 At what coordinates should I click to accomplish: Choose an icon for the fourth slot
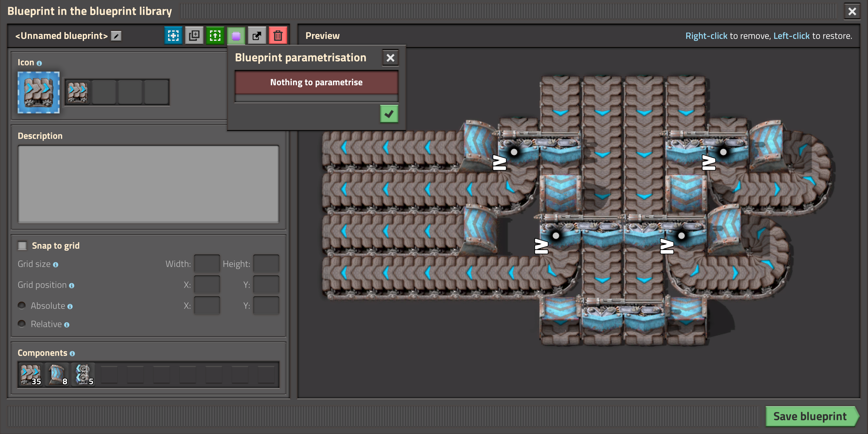157,92
